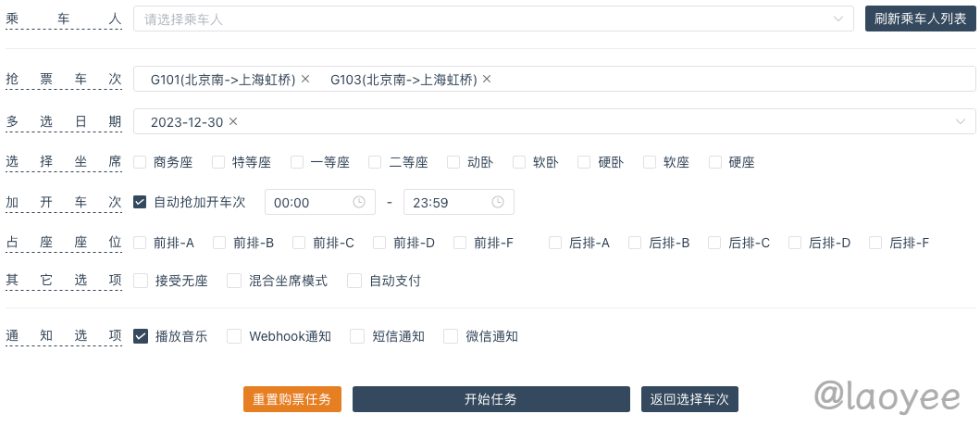Image resolution: width=980 pixels, height=439 pixels.
Task: Click the orange 重置购票任务 button
Action: 292,399
